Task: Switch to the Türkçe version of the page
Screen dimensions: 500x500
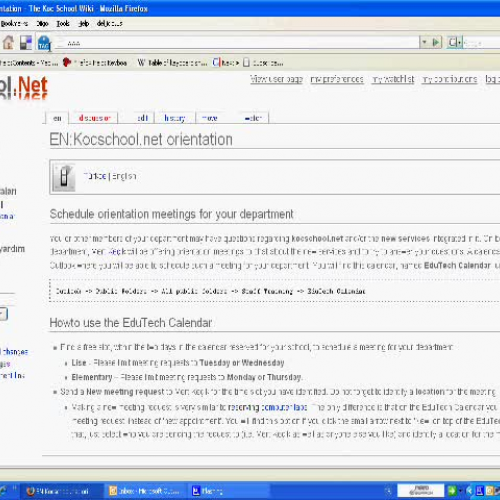Action: tap(95, 176)
